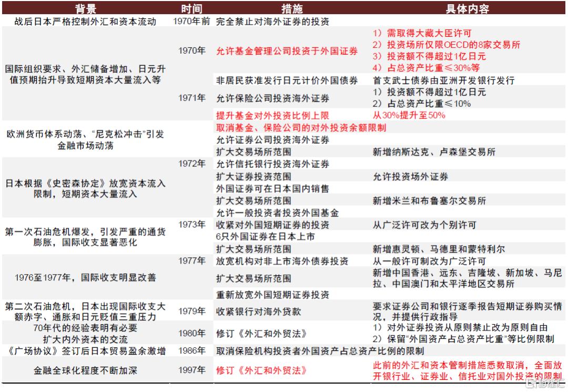Image resolution: width=568 pixels, height=392 pixels.
Task: Click the cell 收紧银行对海外贷款
Action: pos(258,311)
